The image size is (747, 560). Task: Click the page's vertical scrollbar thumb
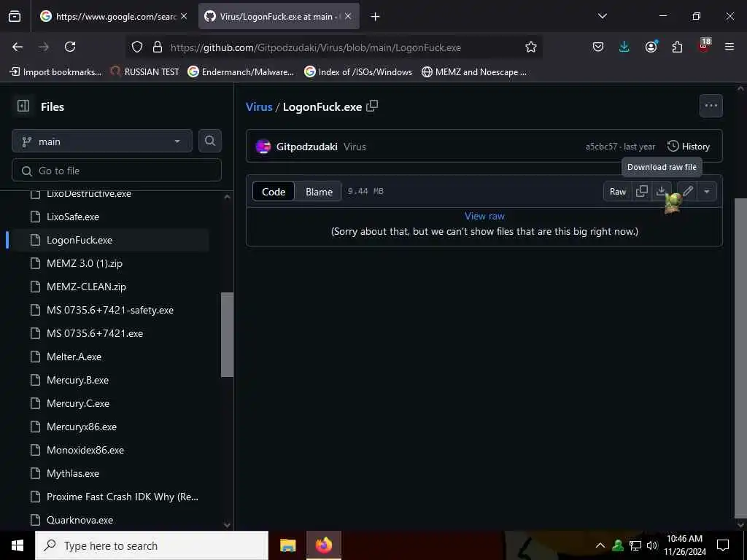(x=740, y=358)
